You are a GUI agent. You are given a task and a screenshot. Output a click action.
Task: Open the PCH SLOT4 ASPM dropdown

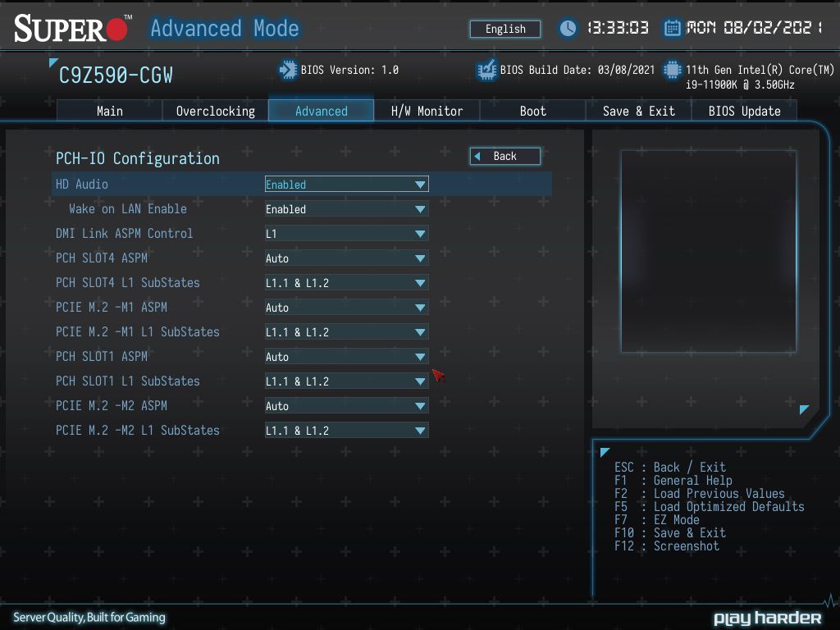pos(347,258)
